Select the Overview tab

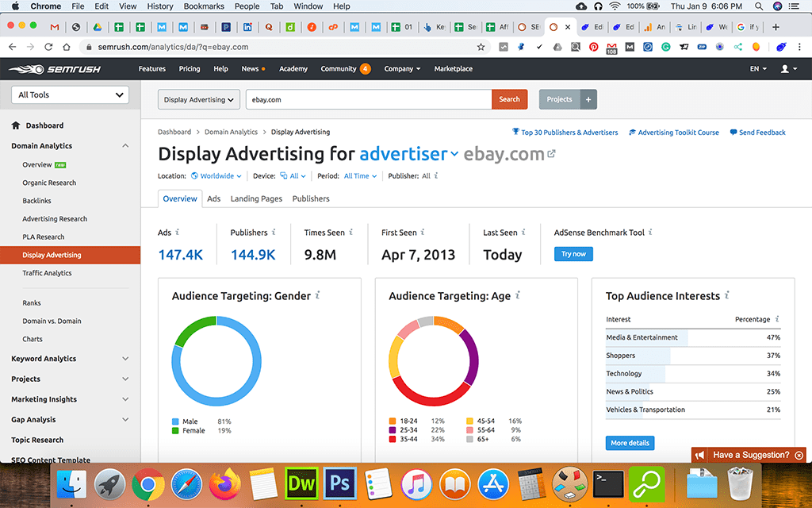(180, 198)
